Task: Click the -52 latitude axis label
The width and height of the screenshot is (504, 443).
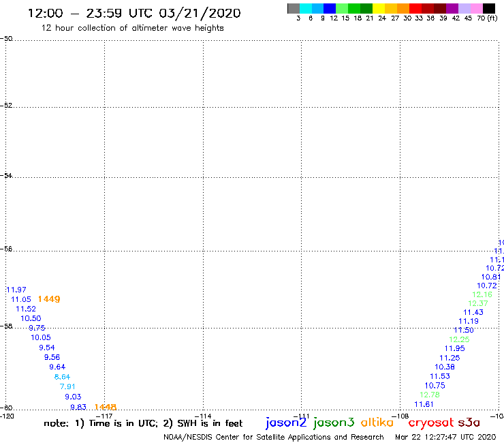Action: pyautogui.click(x=6, y=106)
